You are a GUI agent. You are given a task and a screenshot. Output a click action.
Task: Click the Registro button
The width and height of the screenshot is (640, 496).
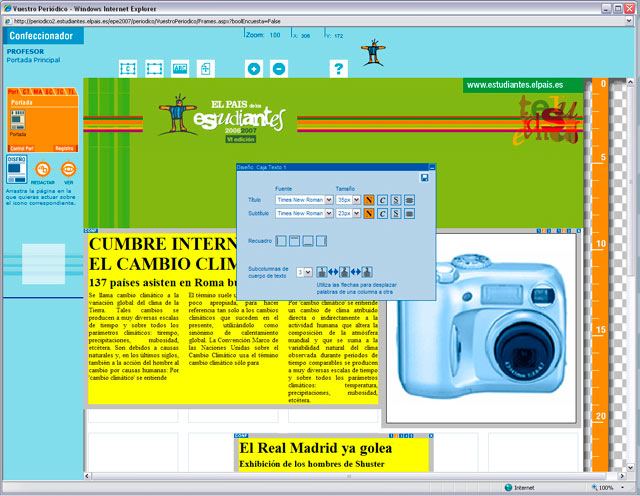(64, 147)
